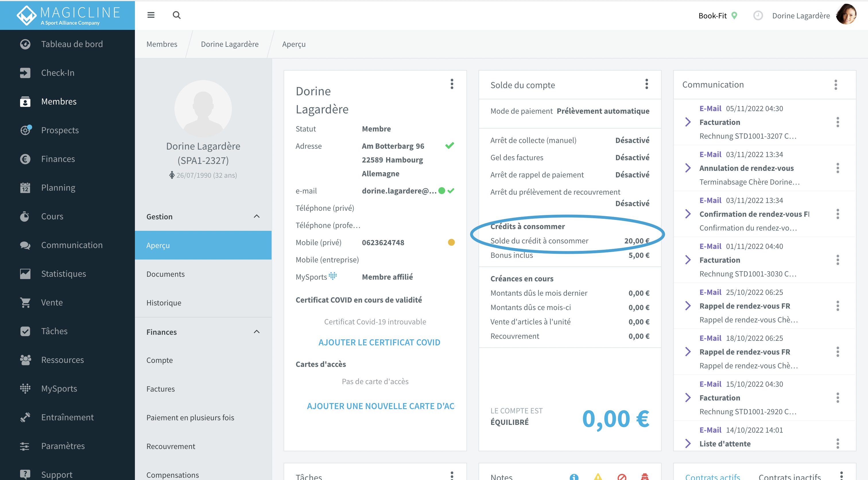Expand the 05/11/2022 Facturation email

click(688, 122)
